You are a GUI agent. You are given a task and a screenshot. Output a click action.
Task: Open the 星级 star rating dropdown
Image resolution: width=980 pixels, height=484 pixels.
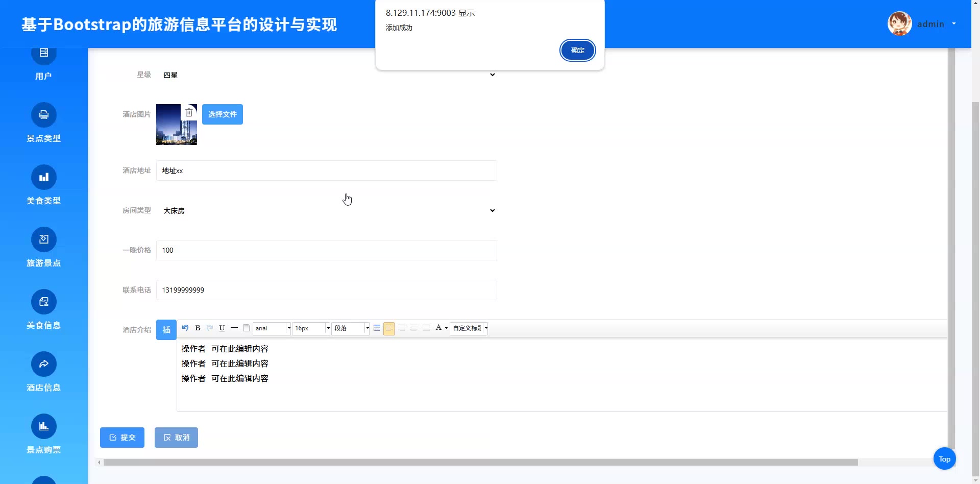coord(327,75)
